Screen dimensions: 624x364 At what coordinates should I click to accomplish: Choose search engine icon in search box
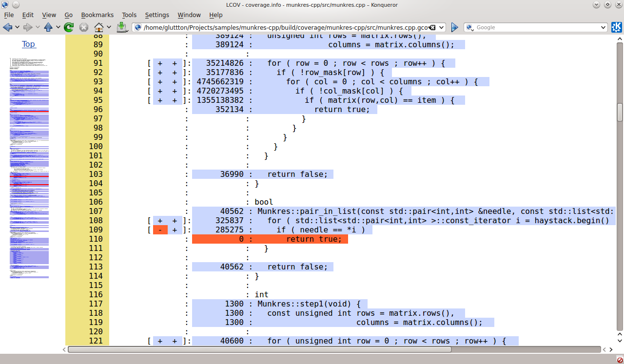pos(470,28)
